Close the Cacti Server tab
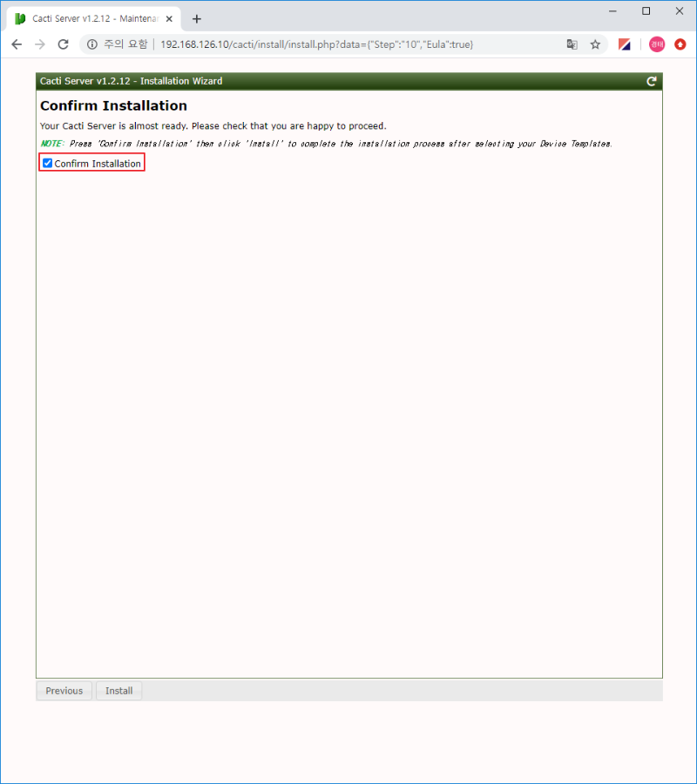This screenshot has width=697, height=784. (170, 18)
